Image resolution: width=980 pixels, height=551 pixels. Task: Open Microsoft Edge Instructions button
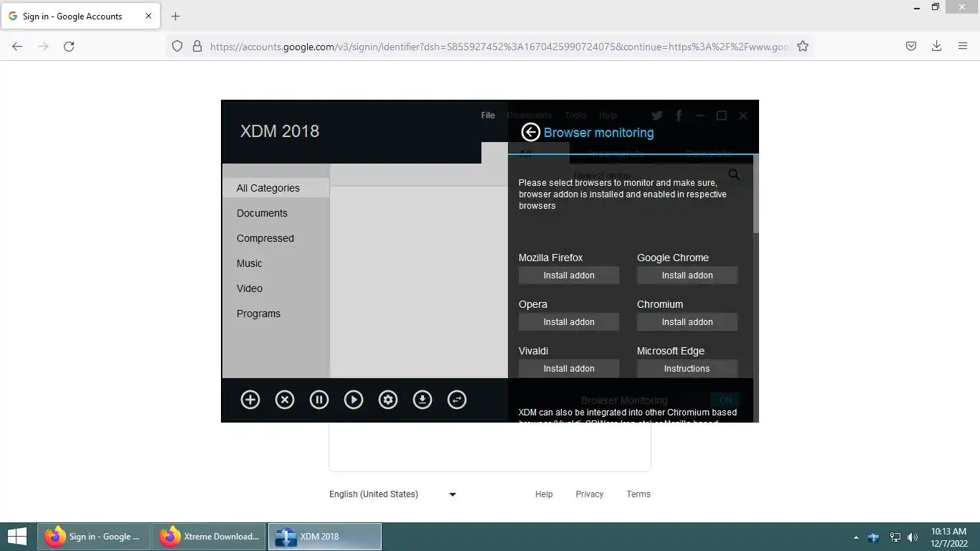coord(687,369)
